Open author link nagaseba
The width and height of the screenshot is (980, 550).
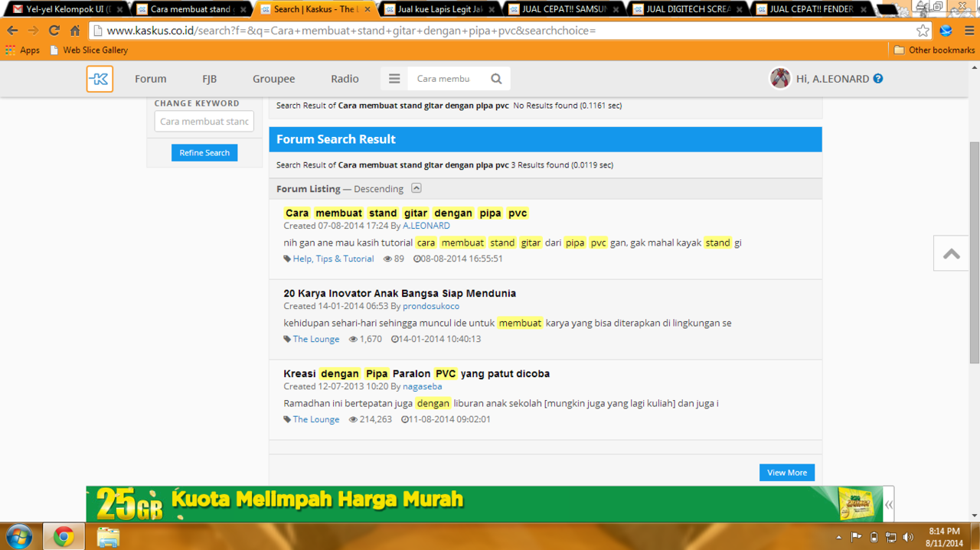[x=423, y=386]
